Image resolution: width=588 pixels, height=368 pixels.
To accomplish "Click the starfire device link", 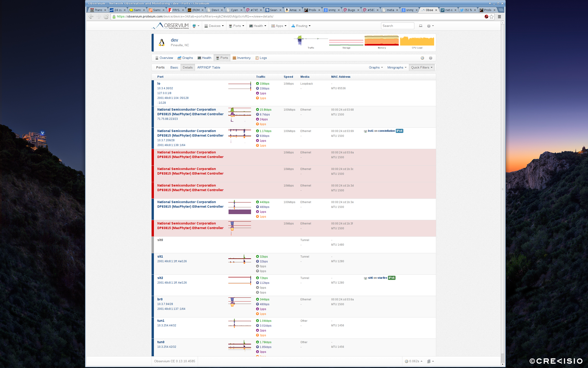I will [382, 278].
